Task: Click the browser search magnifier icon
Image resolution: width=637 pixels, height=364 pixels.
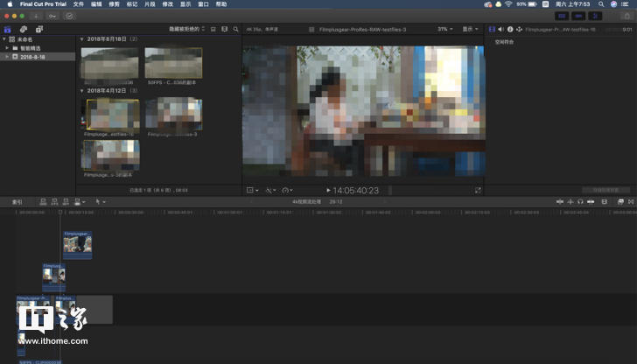Action: (x=235, y=29)
